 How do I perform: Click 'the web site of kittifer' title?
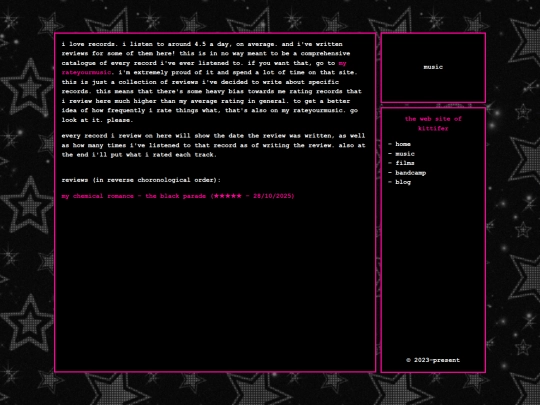click(433, 124)
